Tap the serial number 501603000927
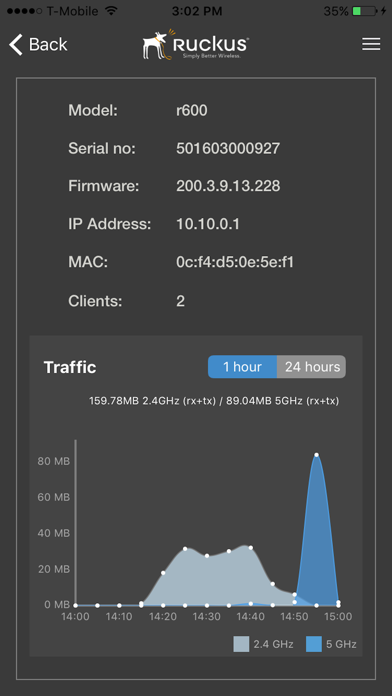392x696 pixels. tap(228, 148)
